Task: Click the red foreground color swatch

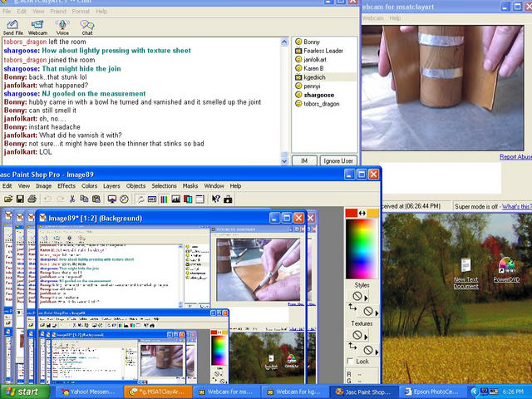Action: [352, 213]
